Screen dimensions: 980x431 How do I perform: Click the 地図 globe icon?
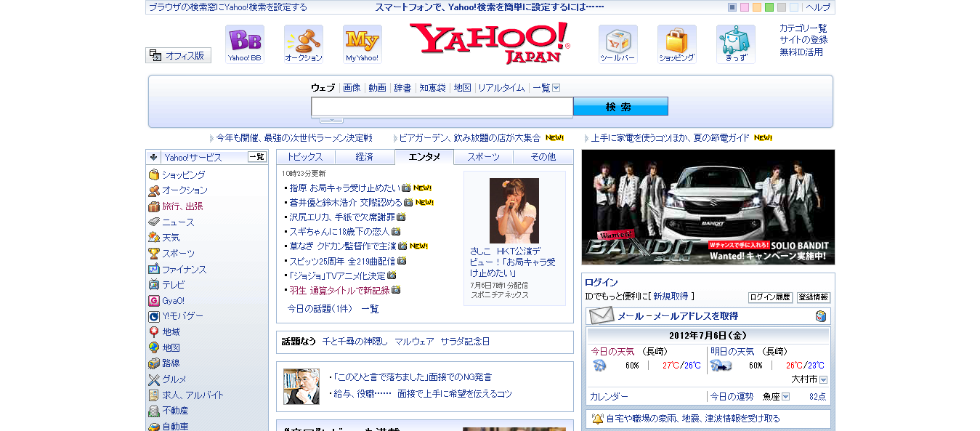pyautogui.click(x=154, y=348)
